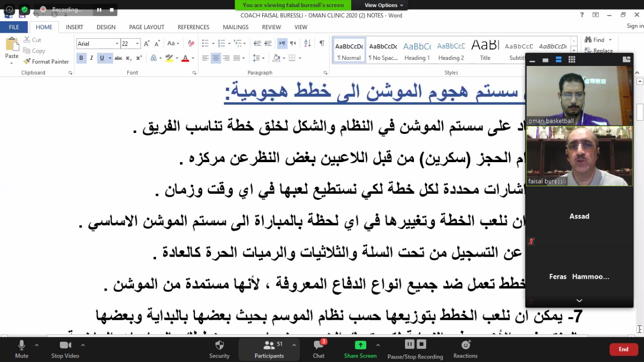This screenshot has width=644, height=362.
Task: Apply superscript formatting
Action: [139, 58]
